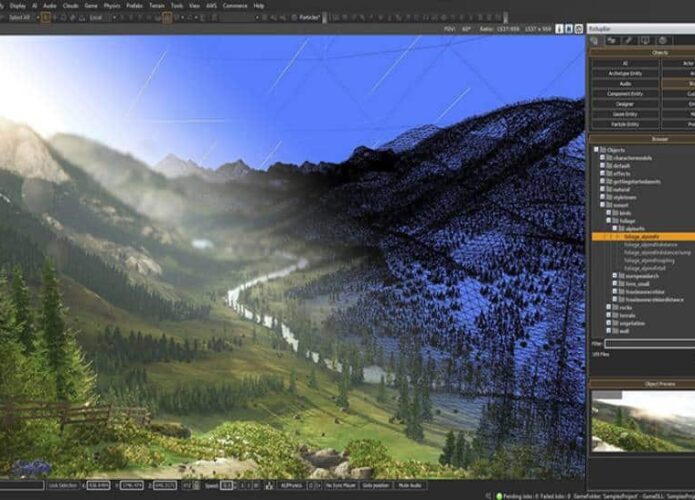Click the Particle Entity button

click(x=625, y=125)
